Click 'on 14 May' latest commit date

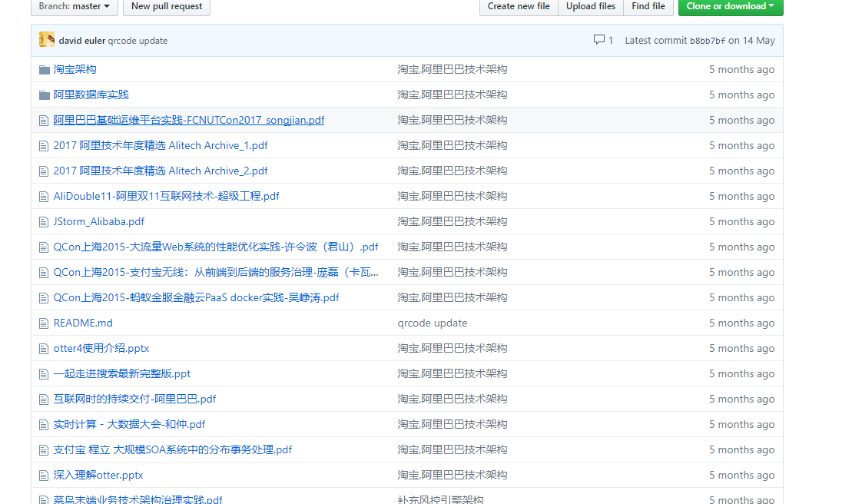[751, 40]
